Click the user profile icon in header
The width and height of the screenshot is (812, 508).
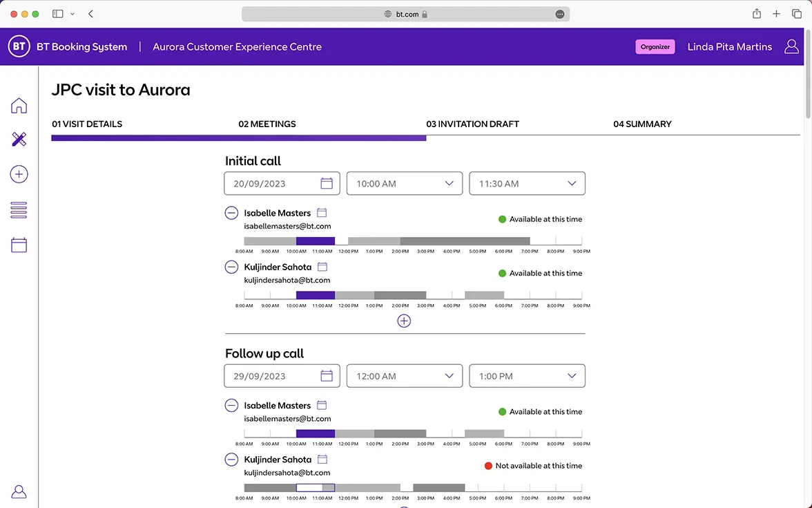[791, 46]
